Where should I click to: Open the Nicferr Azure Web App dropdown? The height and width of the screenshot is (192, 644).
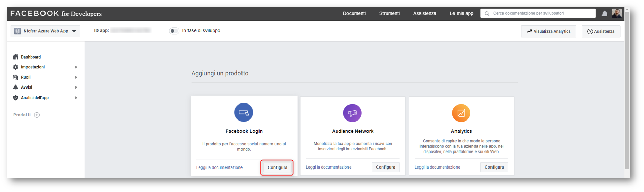(46, 31)
